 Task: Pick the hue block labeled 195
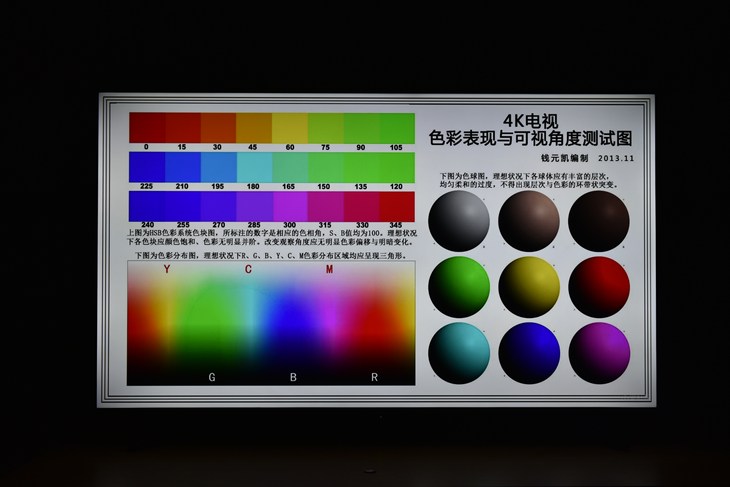coord(218,167)
